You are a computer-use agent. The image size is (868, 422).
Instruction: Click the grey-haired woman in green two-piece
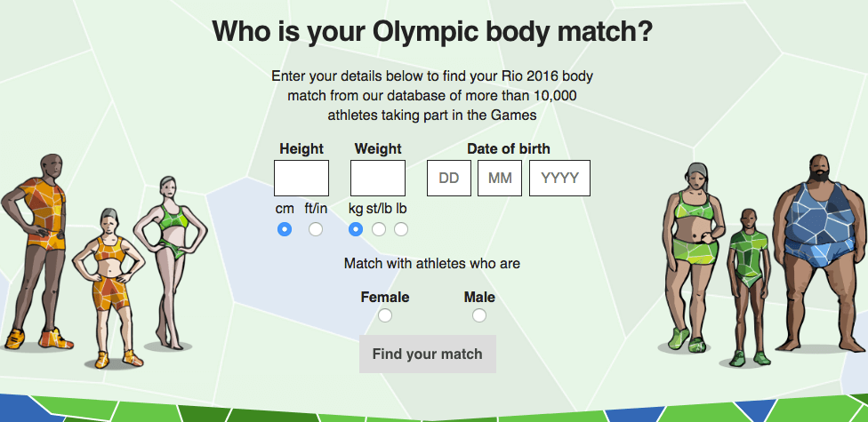pos(693,257)
